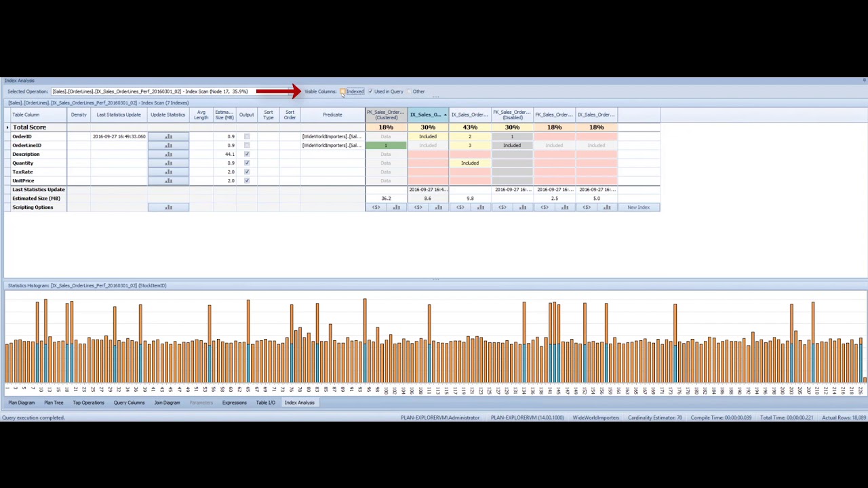Open the Top Operations tab
This screenshot has width=868, height=488.
click(88, 403)
